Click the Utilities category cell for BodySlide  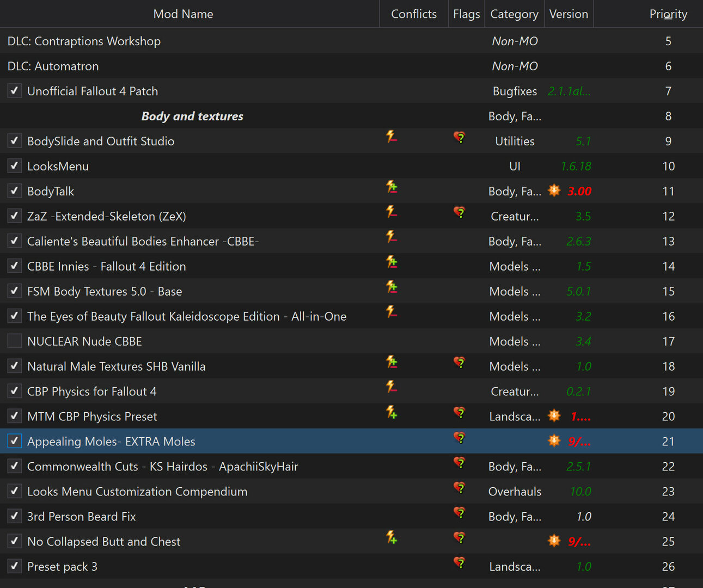click(x=515, y=141)
